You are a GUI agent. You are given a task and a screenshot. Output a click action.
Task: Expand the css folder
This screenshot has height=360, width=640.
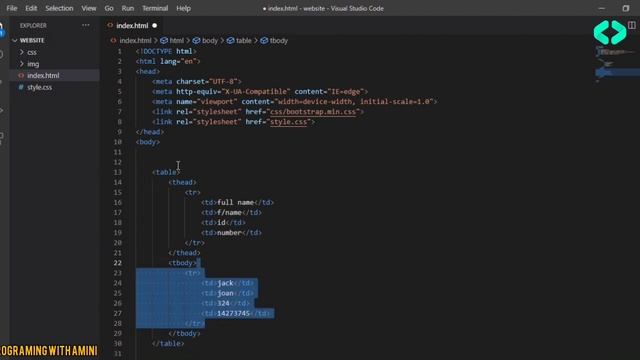coord(31,52)
